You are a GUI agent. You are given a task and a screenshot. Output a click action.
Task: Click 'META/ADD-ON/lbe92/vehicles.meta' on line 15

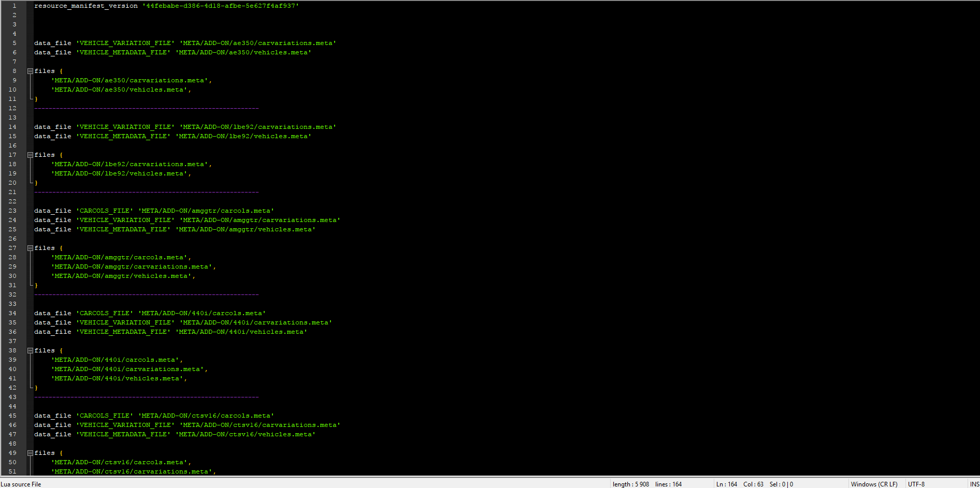click(x=243, y=136)
